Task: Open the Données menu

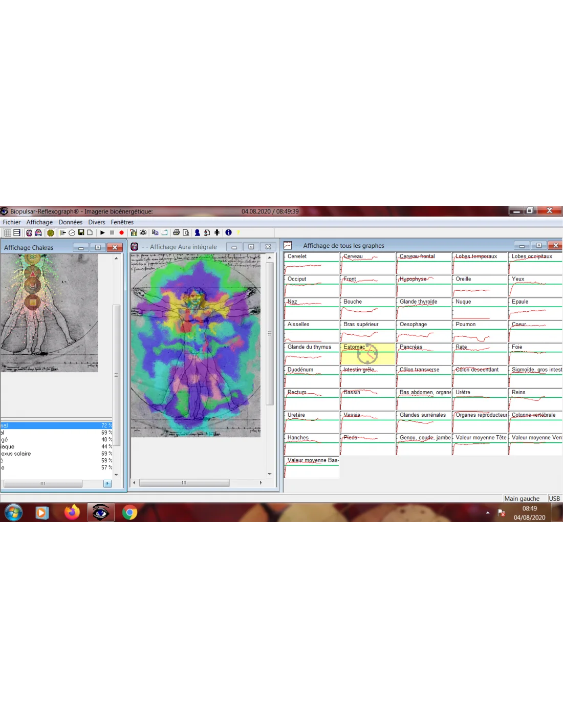Action: 71,222
